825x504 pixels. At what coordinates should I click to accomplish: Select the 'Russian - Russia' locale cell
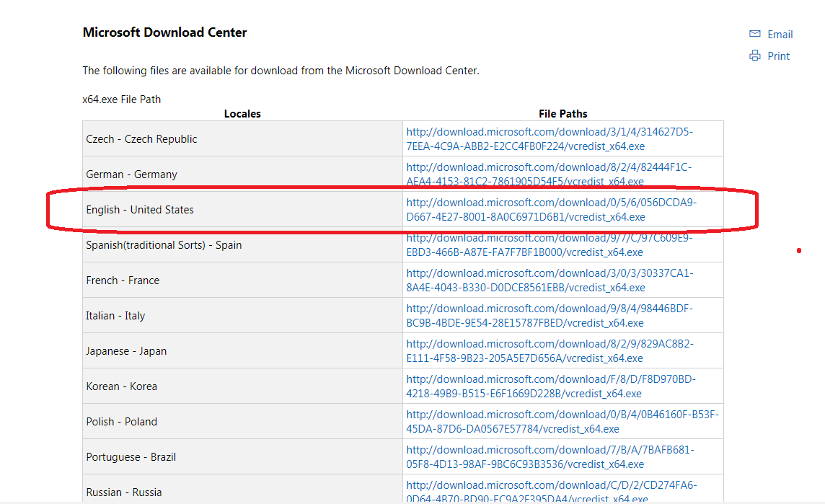(242, 489)
